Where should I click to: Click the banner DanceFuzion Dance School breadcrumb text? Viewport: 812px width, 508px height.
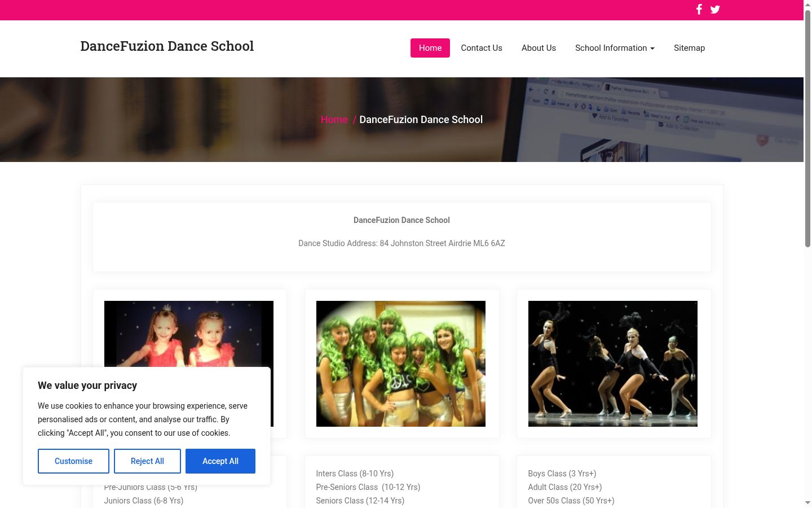421,120
